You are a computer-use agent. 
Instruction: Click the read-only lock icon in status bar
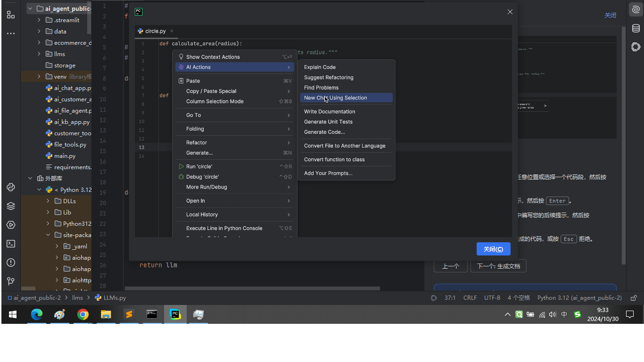[x=634, y=298]
